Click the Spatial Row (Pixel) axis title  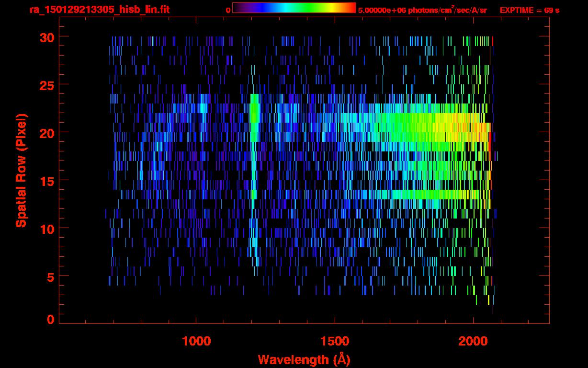[21, 171]
